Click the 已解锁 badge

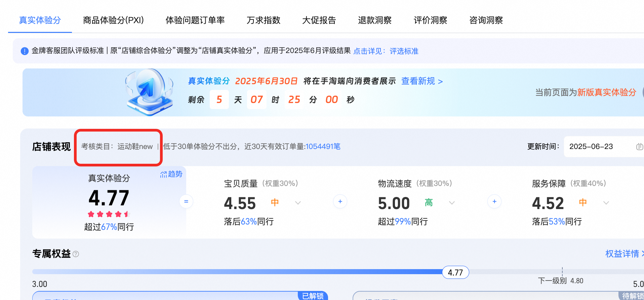click(x=313, y=296)
